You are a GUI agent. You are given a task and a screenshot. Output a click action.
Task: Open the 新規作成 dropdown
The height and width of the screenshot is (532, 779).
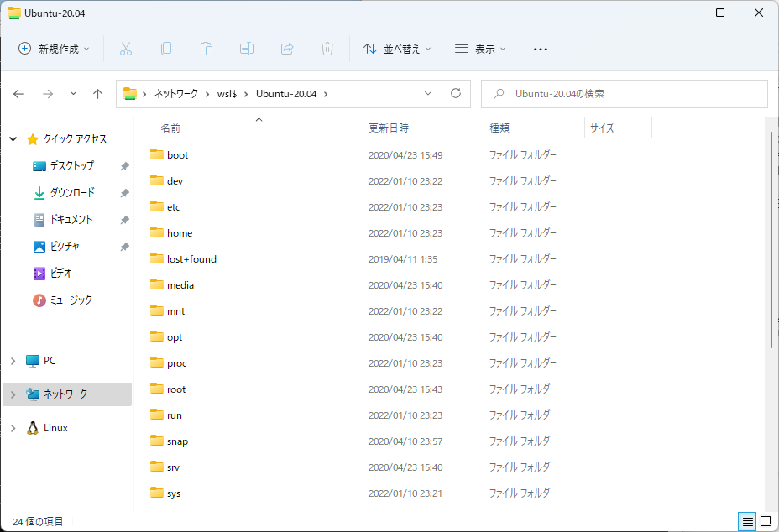click(54, 49)
